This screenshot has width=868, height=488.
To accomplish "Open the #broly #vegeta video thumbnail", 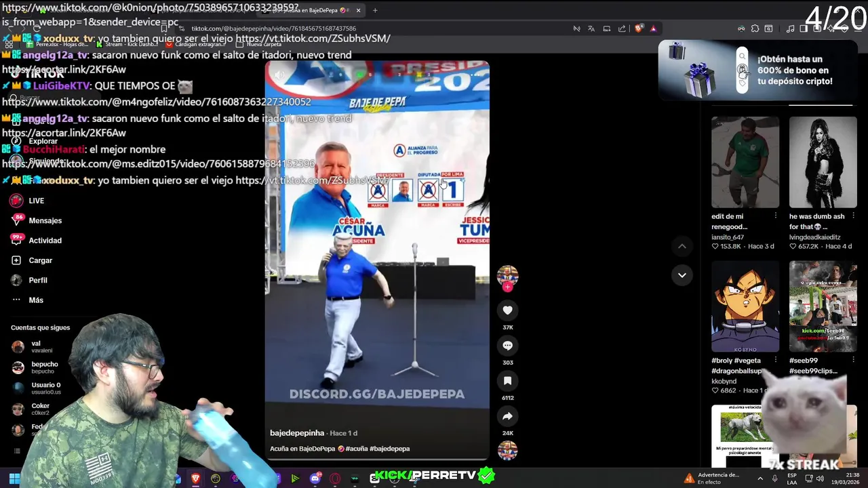I will point(745,306).
